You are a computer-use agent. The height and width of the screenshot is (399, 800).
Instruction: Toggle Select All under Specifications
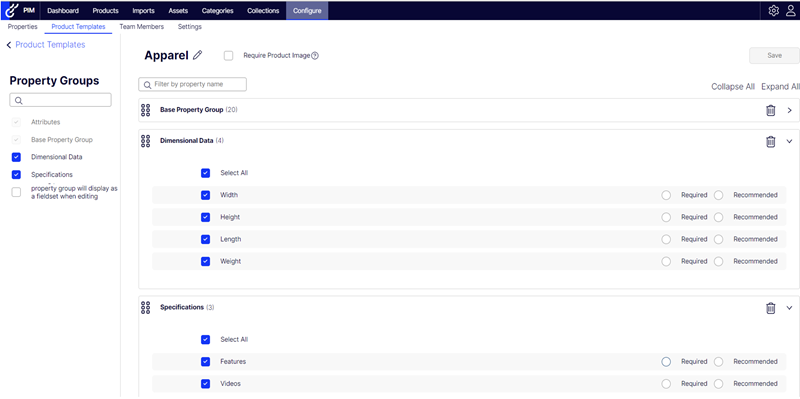click(205, 339)
